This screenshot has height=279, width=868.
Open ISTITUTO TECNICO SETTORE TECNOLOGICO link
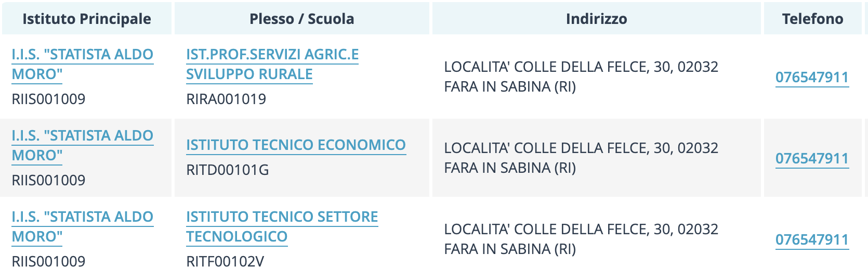282,226
